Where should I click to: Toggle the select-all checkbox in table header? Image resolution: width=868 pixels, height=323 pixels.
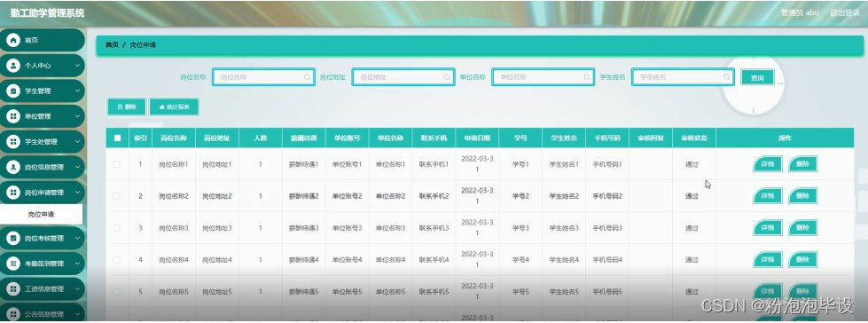[x=117, y=138]
